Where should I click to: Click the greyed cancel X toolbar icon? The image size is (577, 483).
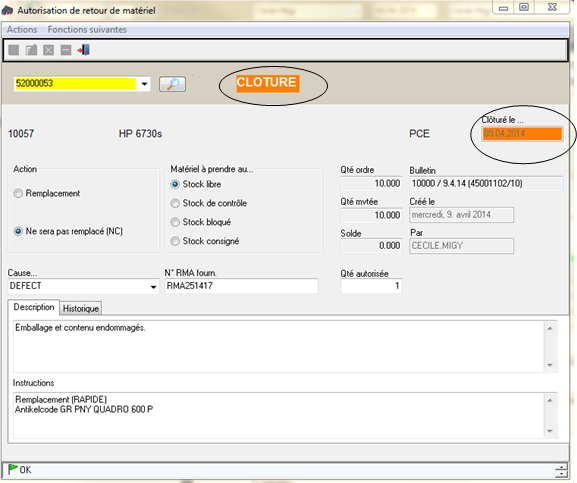click(49, 50)
